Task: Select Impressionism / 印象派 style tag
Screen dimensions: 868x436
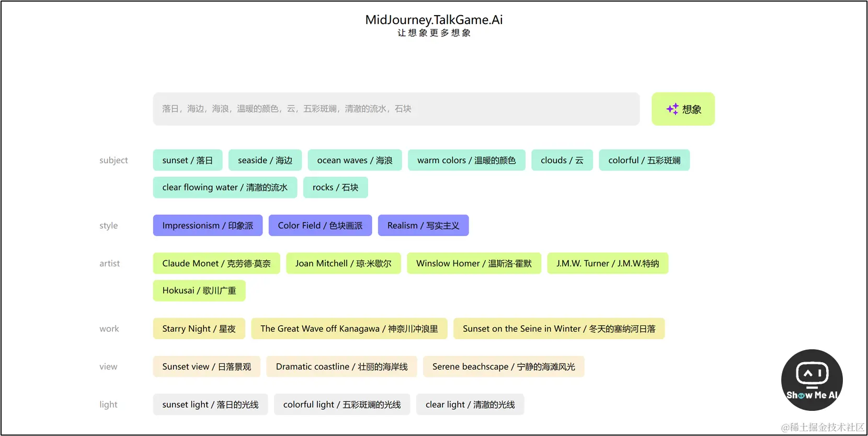Action: pos(208,226)
